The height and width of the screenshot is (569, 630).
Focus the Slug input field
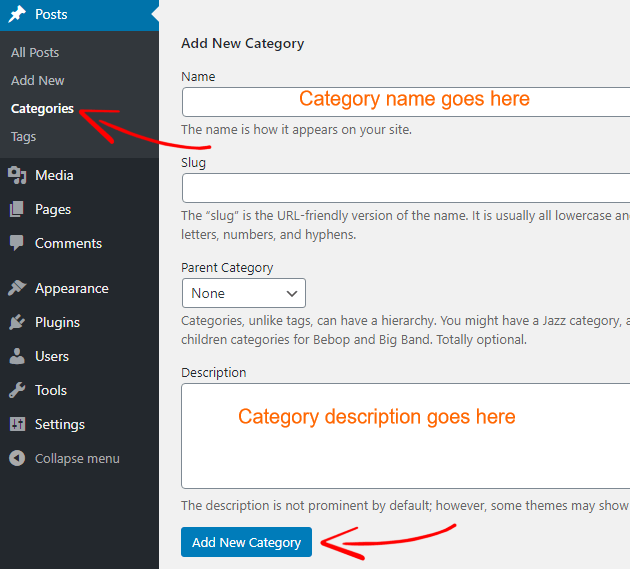(x=406, y=188)
